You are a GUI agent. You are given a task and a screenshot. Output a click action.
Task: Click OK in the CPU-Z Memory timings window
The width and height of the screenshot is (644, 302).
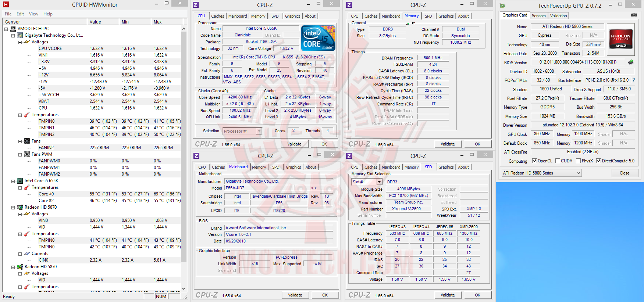click(477, 144)
